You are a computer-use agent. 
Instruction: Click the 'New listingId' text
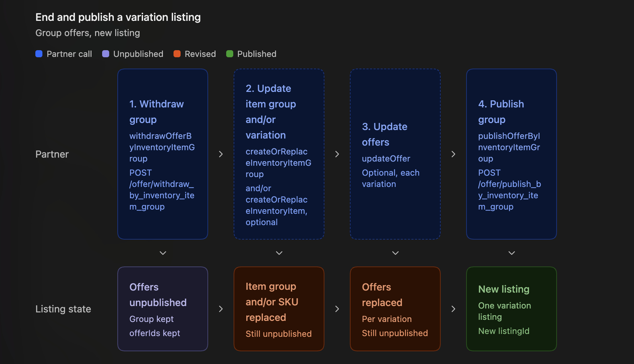click(504, 331)
